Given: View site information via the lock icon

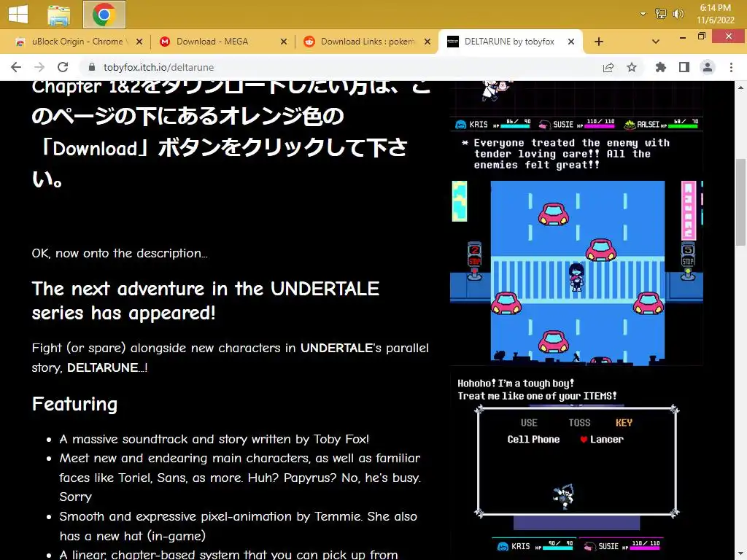Looking at the screenshot, I should (x=92, y=67).
